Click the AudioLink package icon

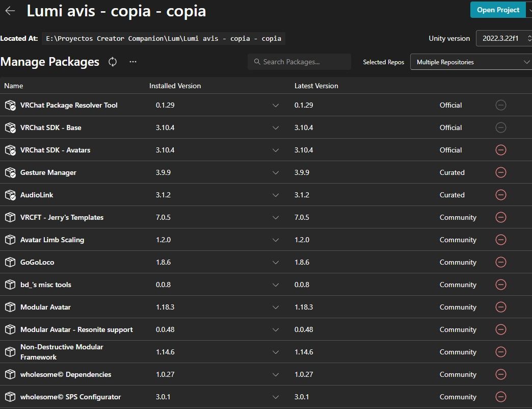click(x=10, y=195)
